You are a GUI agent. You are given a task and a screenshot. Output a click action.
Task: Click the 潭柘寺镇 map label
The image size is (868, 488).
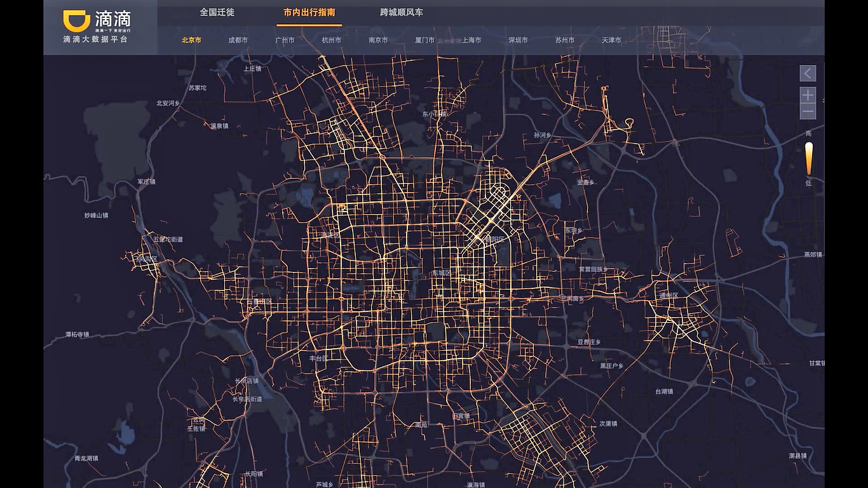pyautogui.click(x=78, y=334)
